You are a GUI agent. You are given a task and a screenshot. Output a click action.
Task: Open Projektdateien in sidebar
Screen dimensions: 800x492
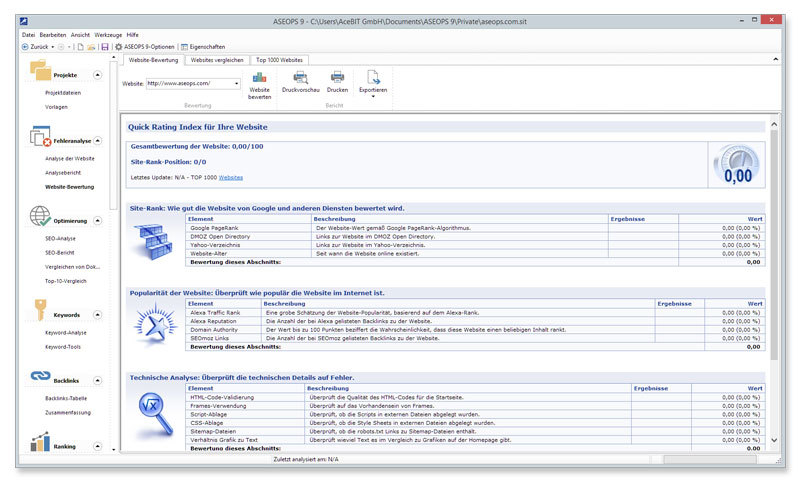63,93
